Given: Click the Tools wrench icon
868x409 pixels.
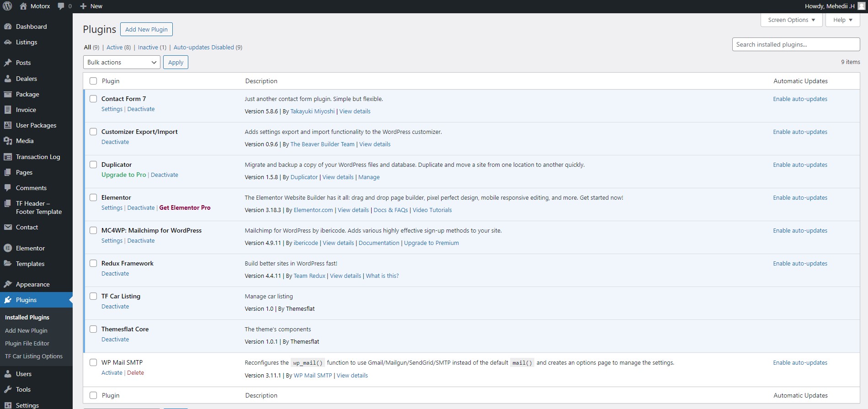Looking at the screenshot, I should click(8, 389).
